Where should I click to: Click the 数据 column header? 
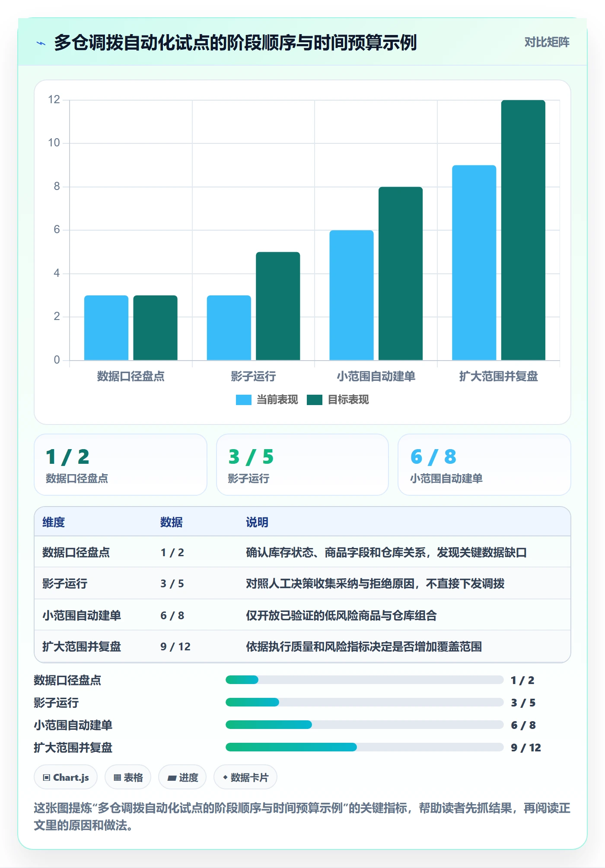[x=172, y=522]
